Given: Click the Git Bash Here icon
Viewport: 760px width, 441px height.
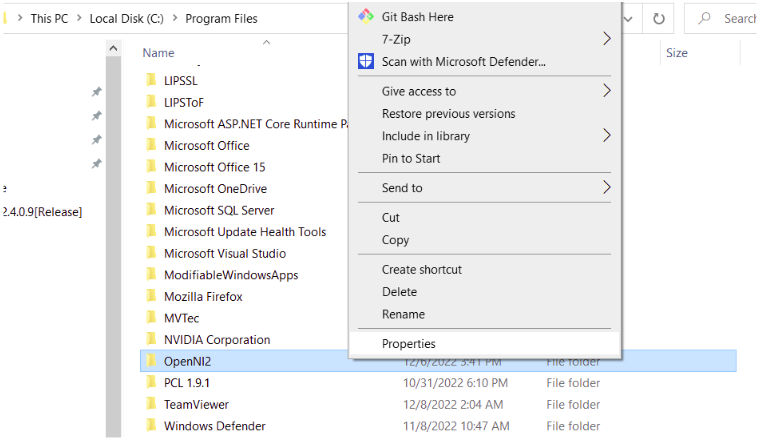Looking at the screenshot, I should [x=366, y=16].
